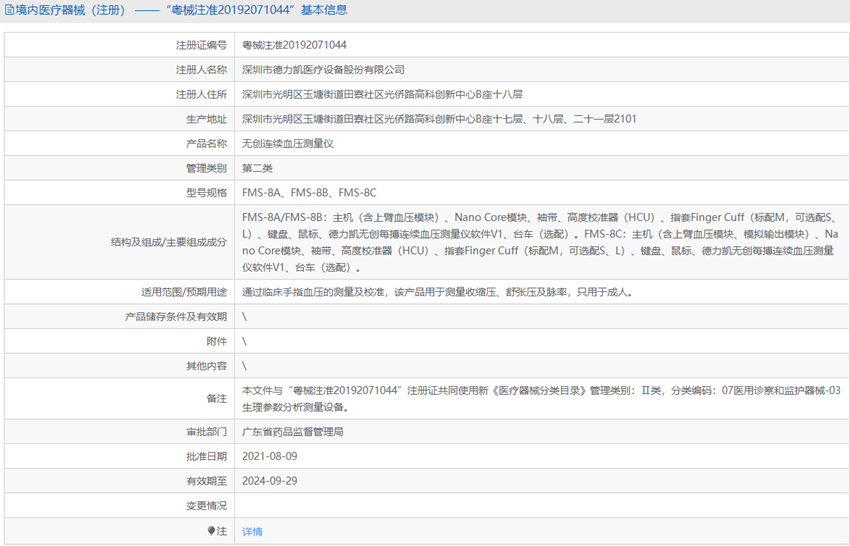Click the 产品储存条件及有效期 row label
The width and height of the screenshot is (850, 546).
coord(176,316)
